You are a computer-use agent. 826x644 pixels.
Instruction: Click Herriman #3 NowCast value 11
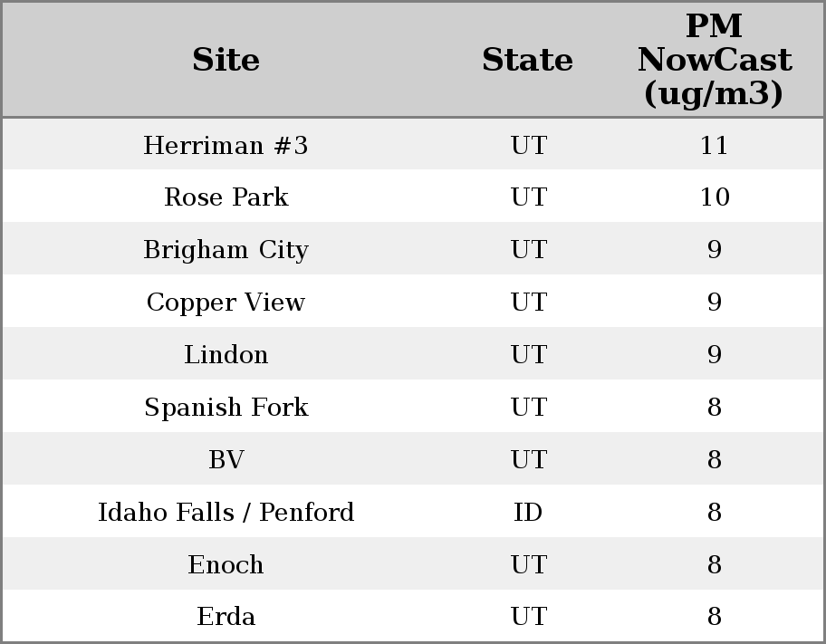(714, 146)
